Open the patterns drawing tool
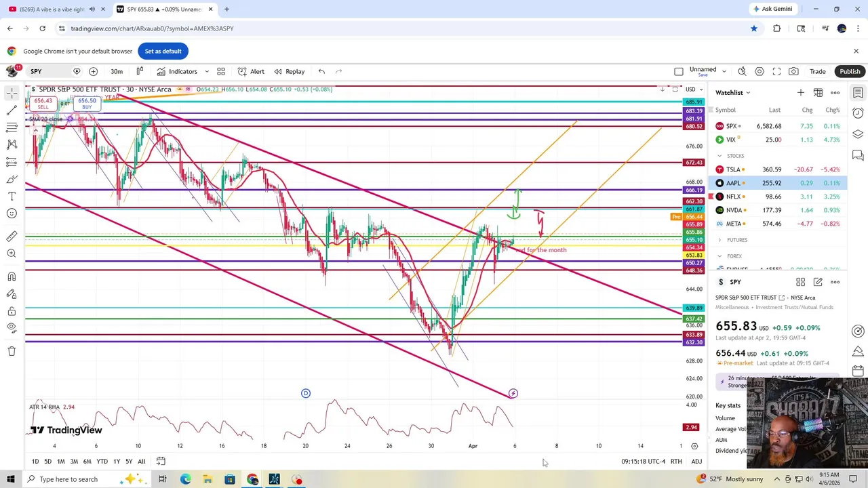868x488 pixels. (x=12, y=144)
